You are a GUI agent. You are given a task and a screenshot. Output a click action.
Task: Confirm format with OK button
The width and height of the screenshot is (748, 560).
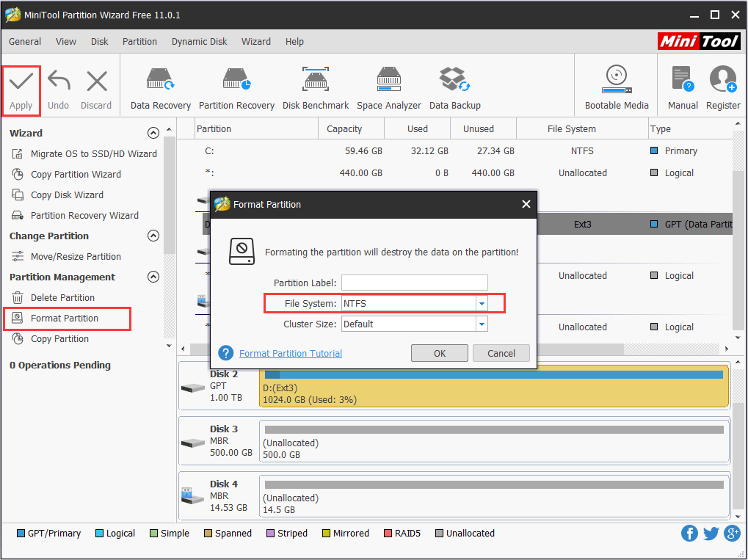click(440, 353)
